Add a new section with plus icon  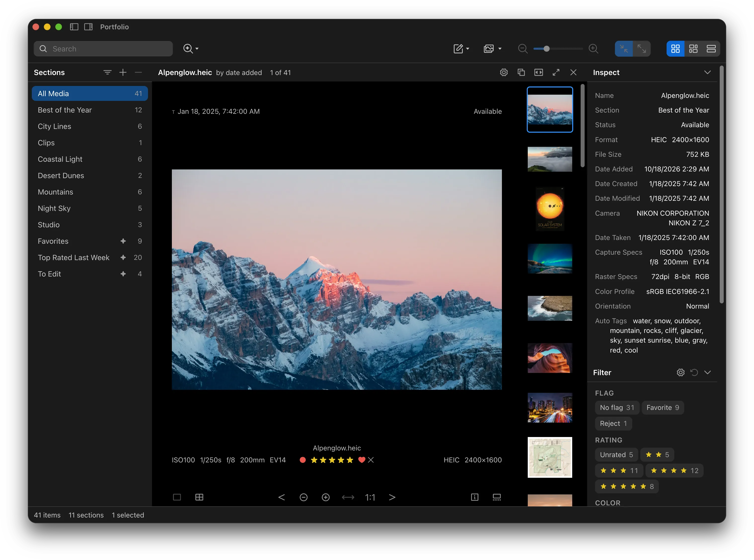tap(123, 72)
